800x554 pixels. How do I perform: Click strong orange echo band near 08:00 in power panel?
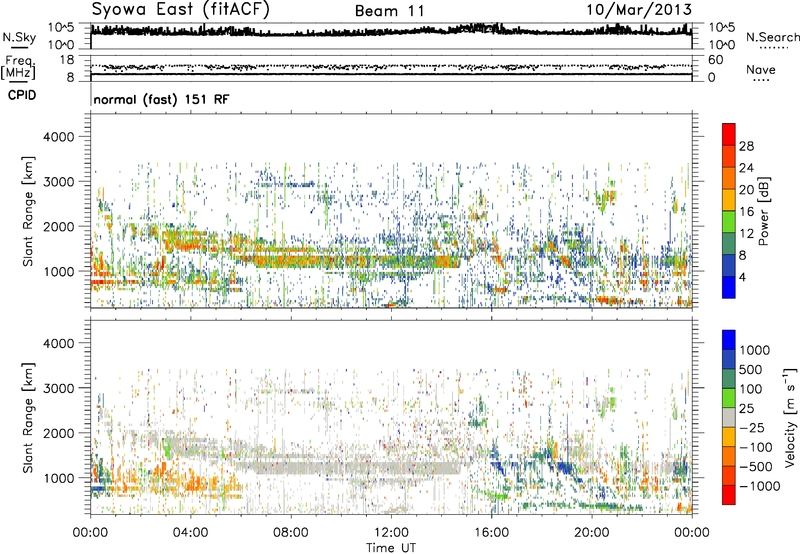[x=291, y=261]
